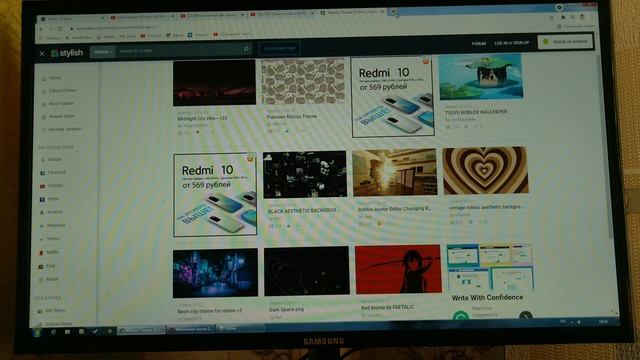Click the search magnifier icon
640x360 pixels.
click(246, 49)
